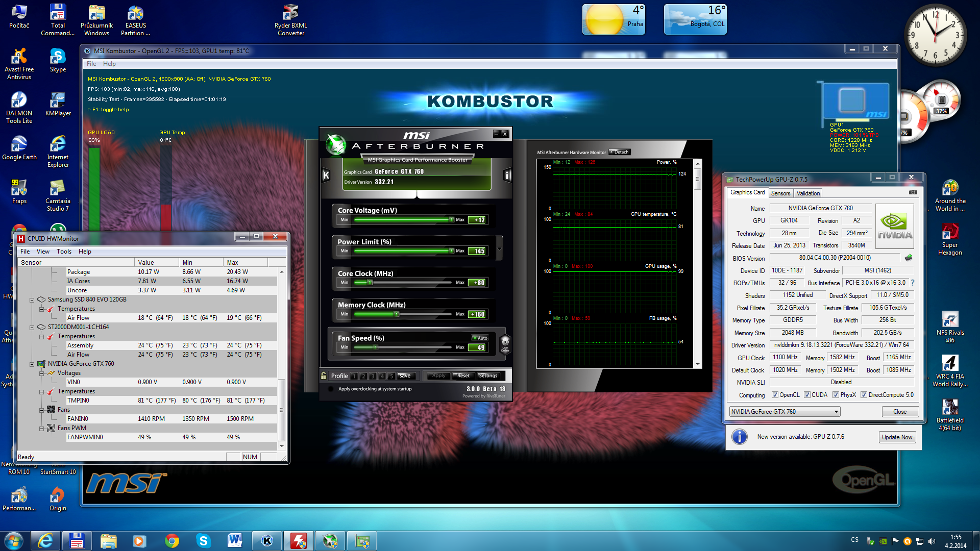Collapse ST2000DM001-1CH164 node
This screenshot has width=980, height=551.
[32, 327]
